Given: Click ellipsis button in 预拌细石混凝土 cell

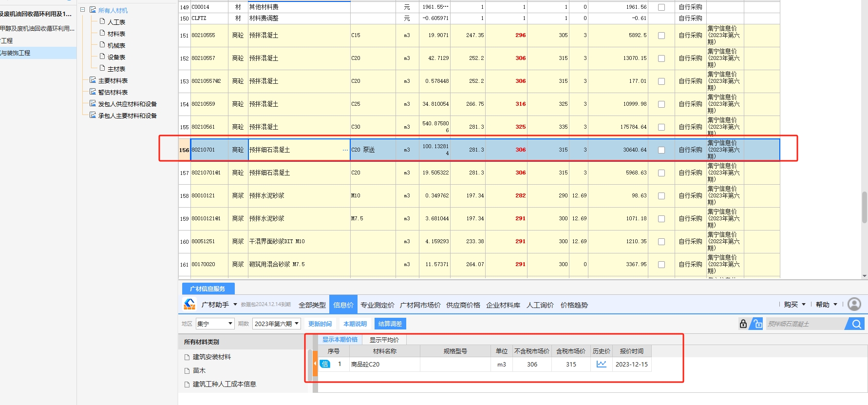Looking at the screenshot, I should click(345, 150).
